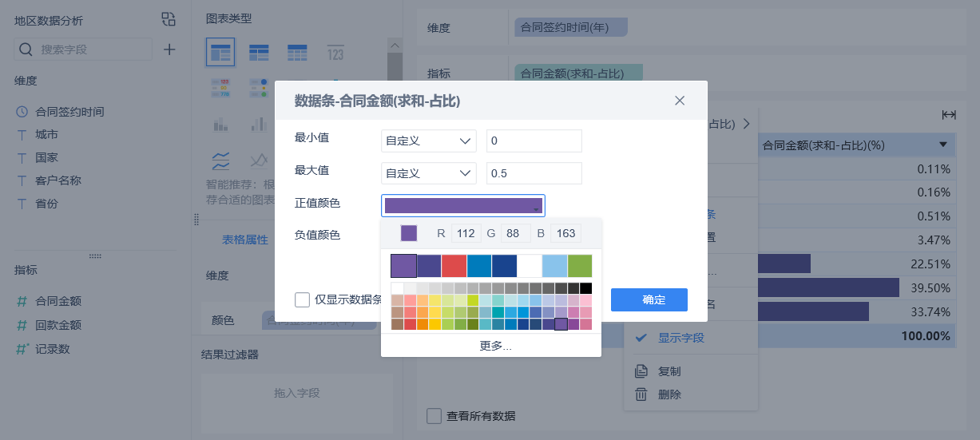Select the grouped table chart type icon
980x440 pixels.
pyautogui.click(x=220, y=54)
